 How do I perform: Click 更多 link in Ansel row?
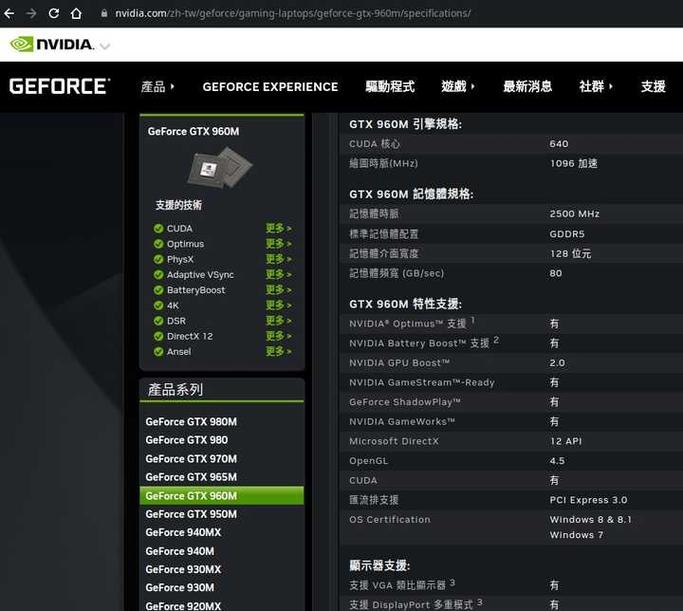tap(278, 351)
